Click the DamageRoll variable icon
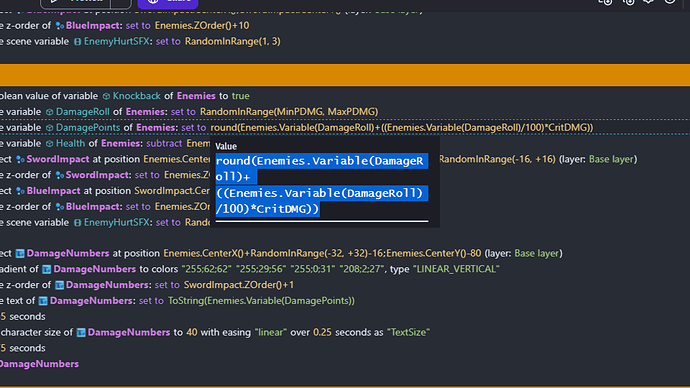 pyautogui.click(x=50, y=112)
